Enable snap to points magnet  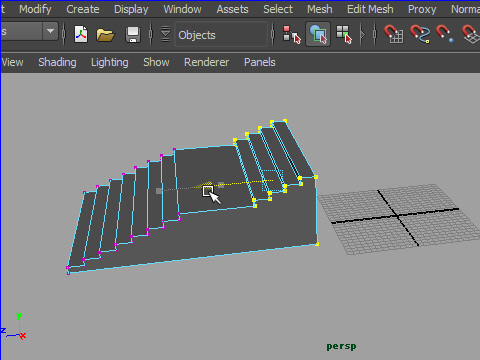(x=445, y=34)
